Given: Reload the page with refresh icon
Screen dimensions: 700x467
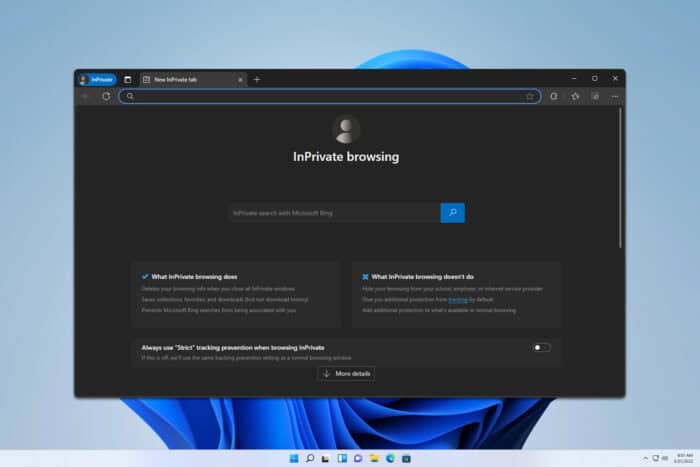Looking at the screenshot, I should 106,96.
